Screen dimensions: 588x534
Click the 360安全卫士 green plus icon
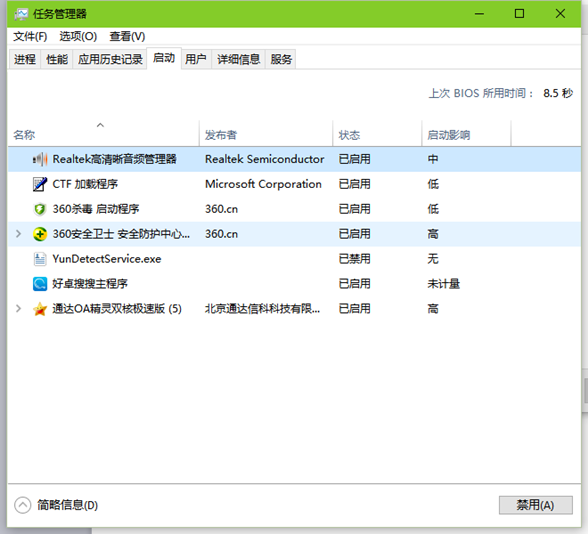tap(40, 234)
